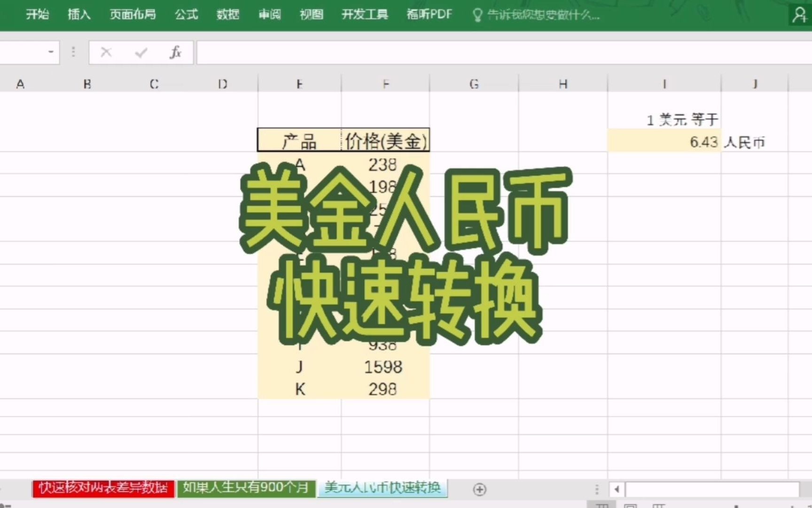Image resolution: width=812 pixels, height=508 pixels.
Task: Select the product cell K
Action: (x=300, y=389)
